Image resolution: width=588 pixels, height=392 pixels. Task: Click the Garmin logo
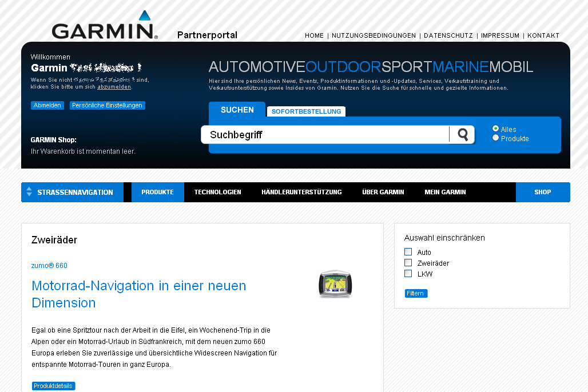105,26
